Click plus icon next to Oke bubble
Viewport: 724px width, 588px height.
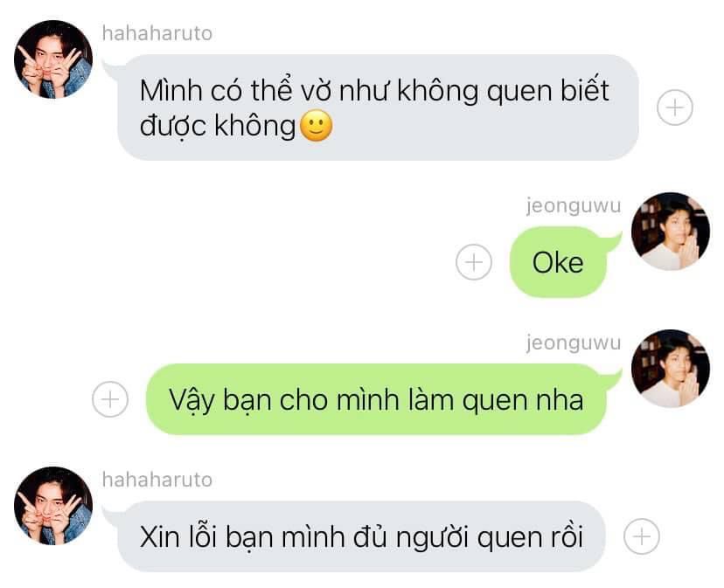[473, 262]
